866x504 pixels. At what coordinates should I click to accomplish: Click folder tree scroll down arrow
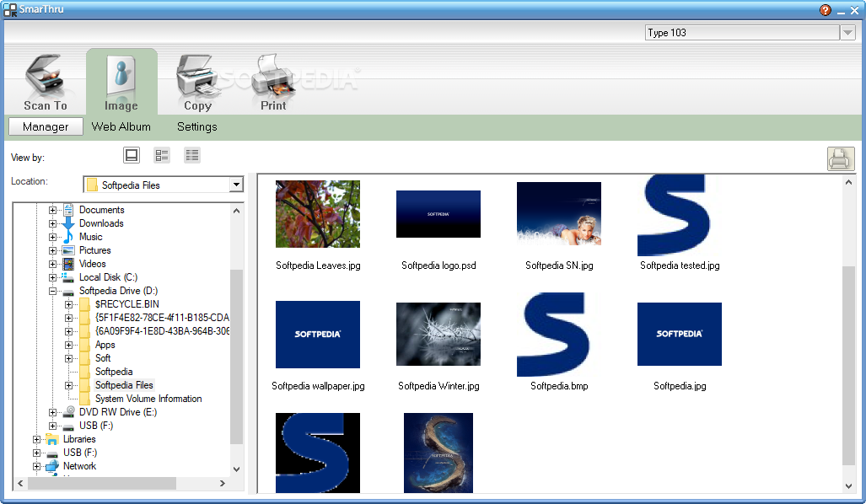coord(236,469)
